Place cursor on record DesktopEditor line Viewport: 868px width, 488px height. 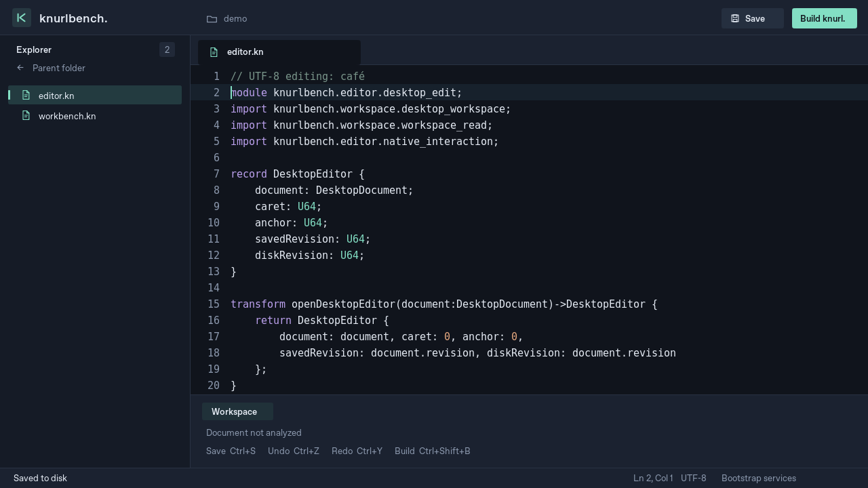point(298,174)
